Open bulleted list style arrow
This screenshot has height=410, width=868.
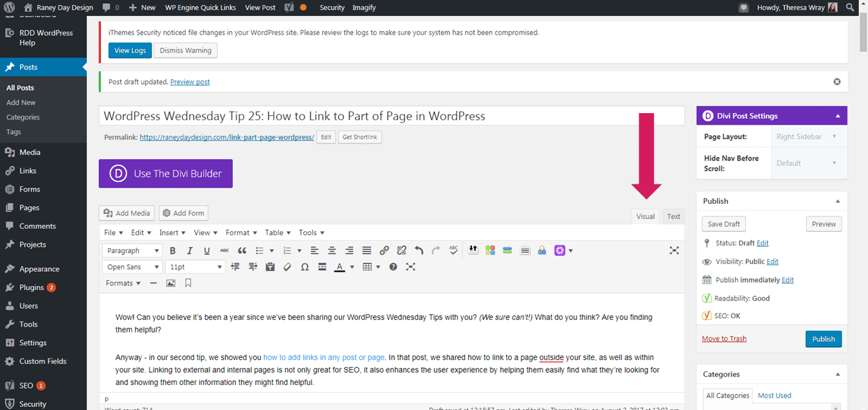(x=272, y=251)
